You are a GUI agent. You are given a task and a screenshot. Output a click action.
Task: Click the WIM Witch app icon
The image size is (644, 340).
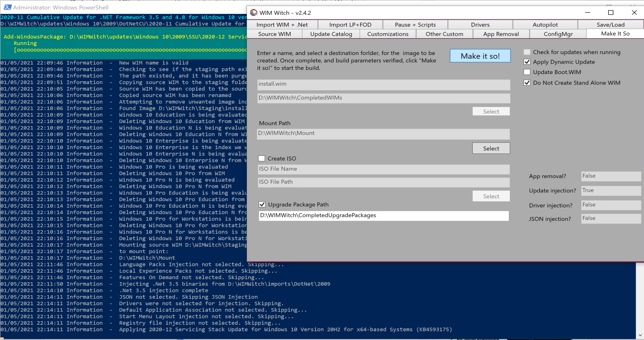[x=254, y=13]
